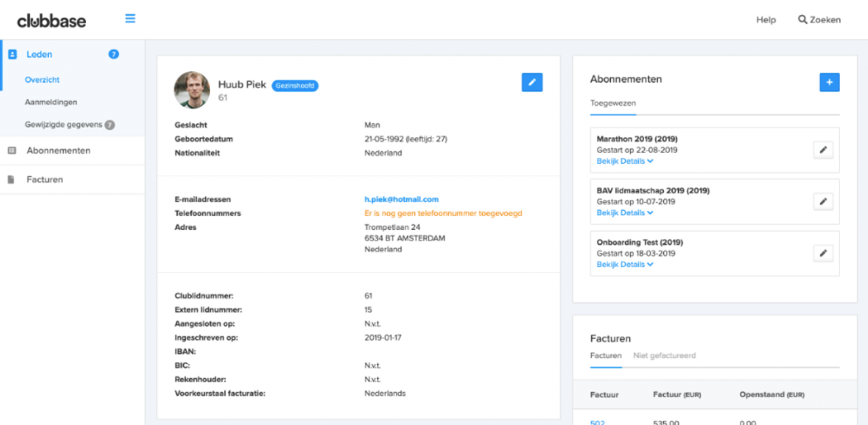Open the Help link
The width and height of the screenshot is (868, 425).
[766, 20]
